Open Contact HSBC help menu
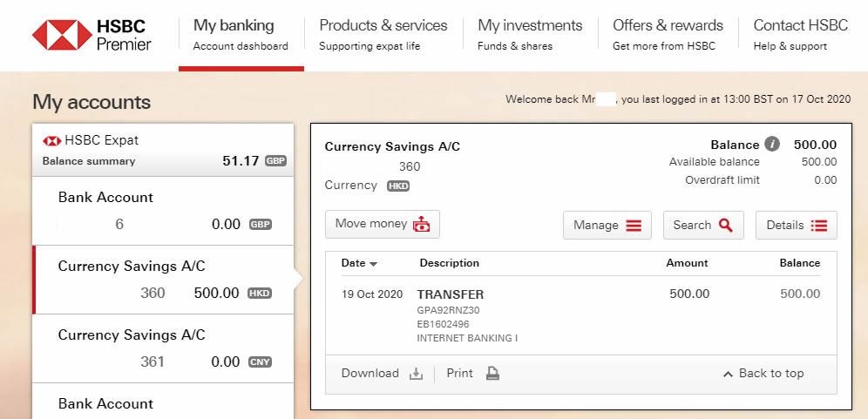Image resolution: width=868 pixels, height=419 pixels. coord(801,35)
